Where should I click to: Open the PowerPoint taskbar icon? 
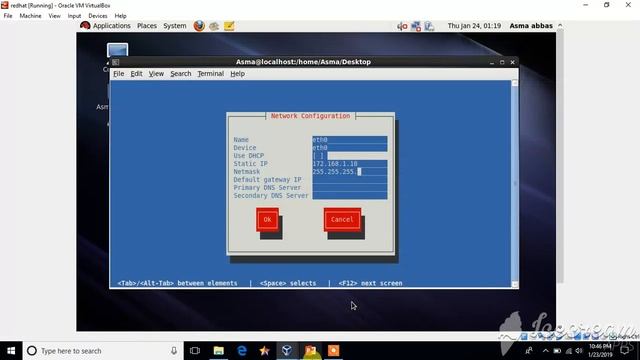pos(310,351)
